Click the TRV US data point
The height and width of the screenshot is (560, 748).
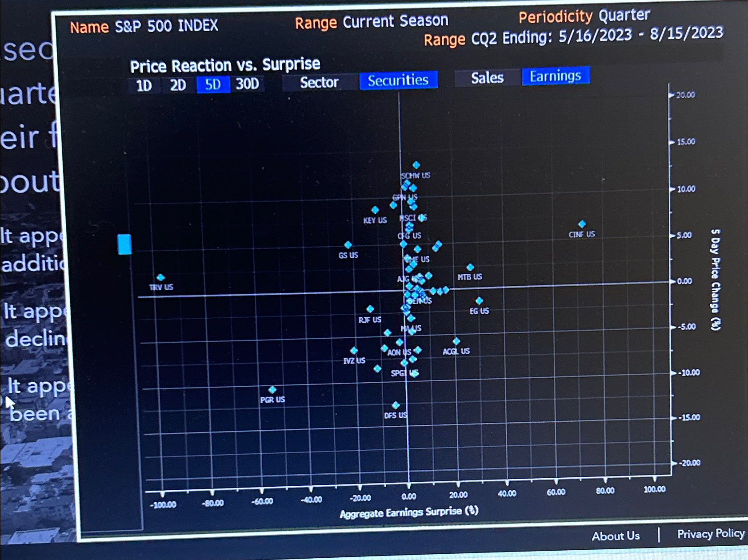point(160,277)
